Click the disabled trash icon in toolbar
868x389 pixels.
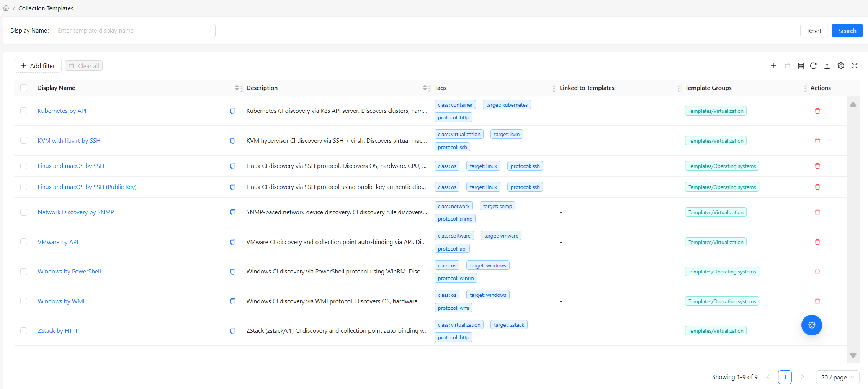(x=787, y=66)
